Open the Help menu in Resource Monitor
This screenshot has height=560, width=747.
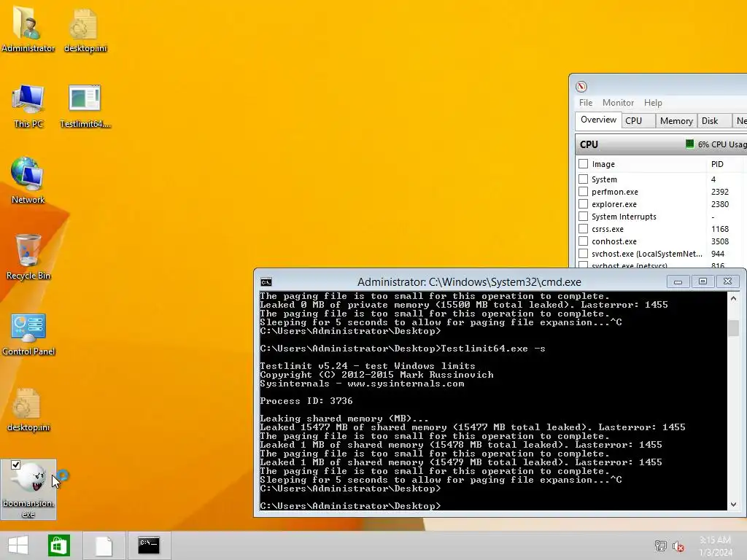click(653, 103)
